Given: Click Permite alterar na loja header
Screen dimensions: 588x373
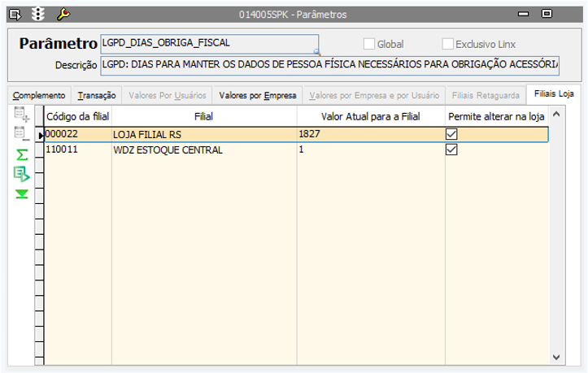Looking at the screenshot, I should click(x=496, y=116).
